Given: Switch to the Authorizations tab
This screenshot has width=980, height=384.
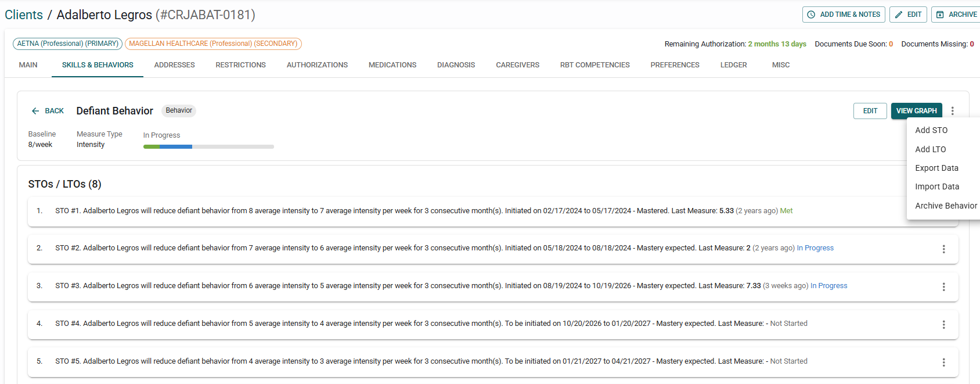Looking at the screenshot, I should pyautogui.click(x=317, y=65).
